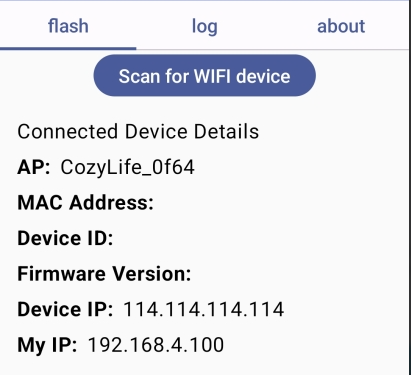Click the Device ID label
Screen dimensions: 411x375
point(65,238)
